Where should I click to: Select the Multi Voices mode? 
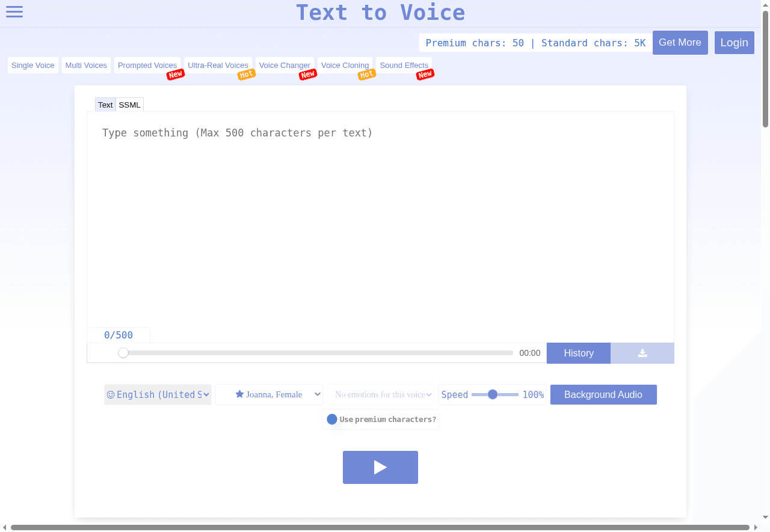click(x=86, y=65)
